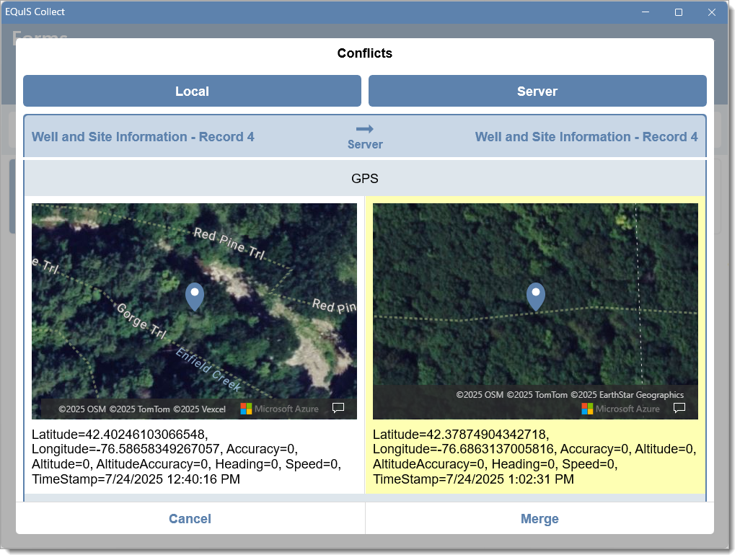The height and width of the screenshot is (560, 740).
Task: Select the local GPS map thumbnail
Action: [x=195, y=311]
